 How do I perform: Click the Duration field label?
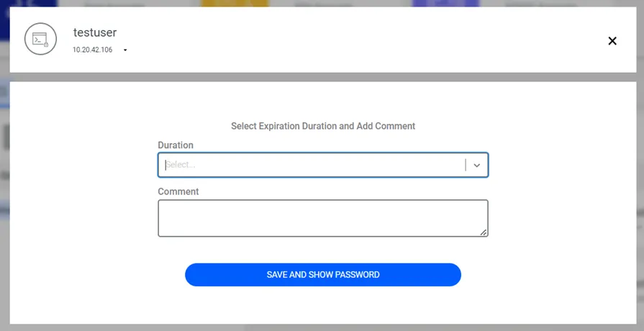pyautogui.click(x=176, y=145)
